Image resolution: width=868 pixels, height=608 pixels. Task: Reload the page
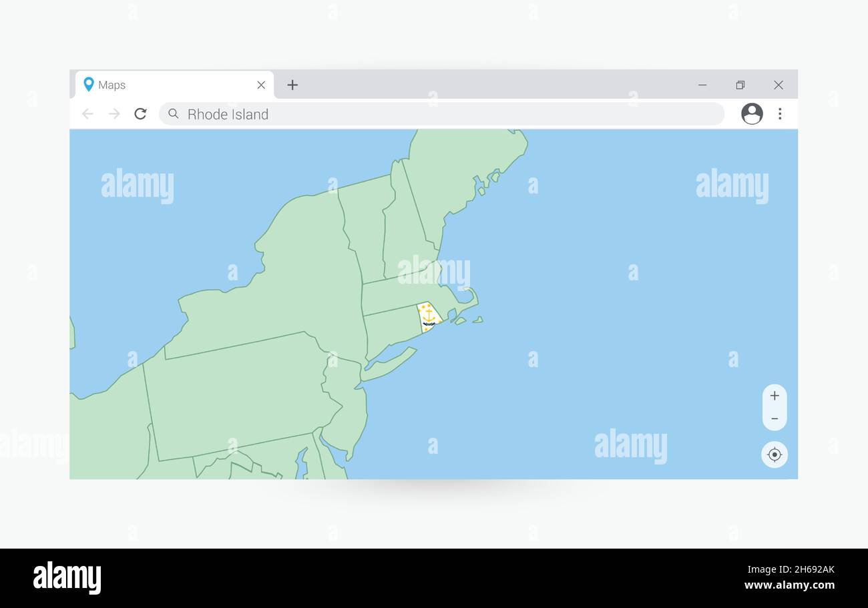(140, 114)
